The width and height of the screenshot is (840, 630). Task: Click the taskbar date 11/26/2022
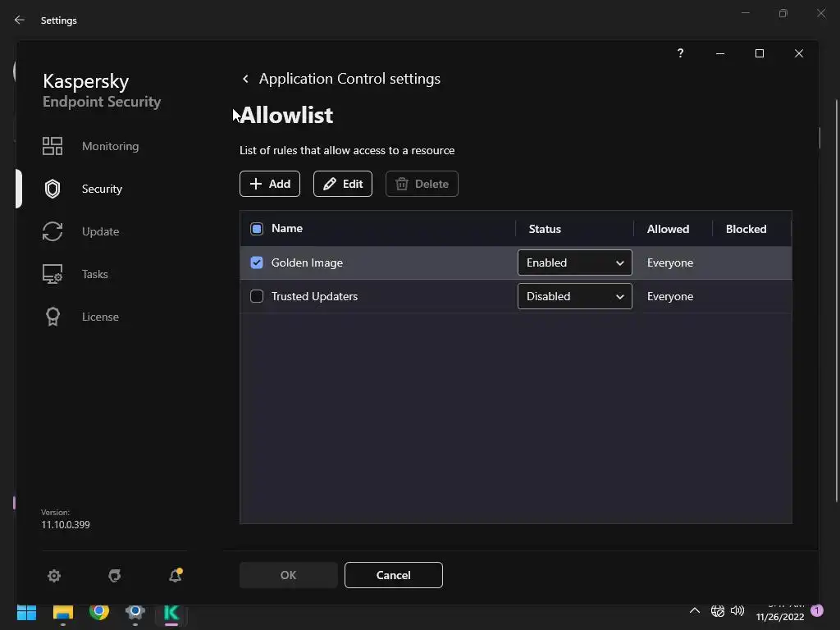pyautogui.click(x=780, y=617)
